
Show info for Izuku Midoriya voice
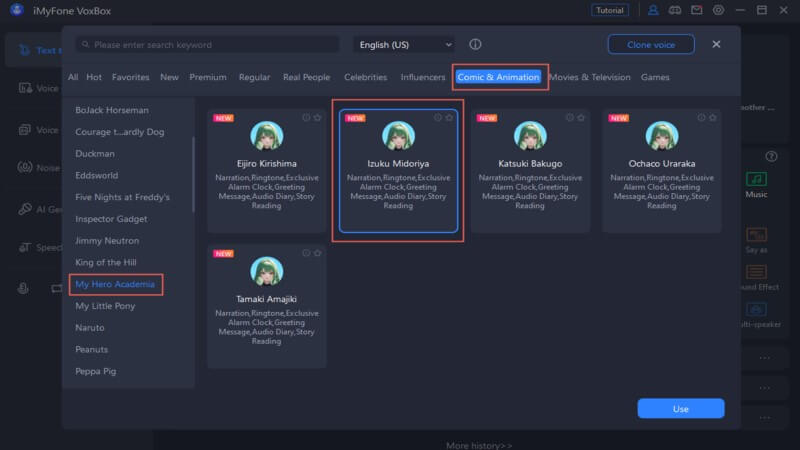coord(438,118)
